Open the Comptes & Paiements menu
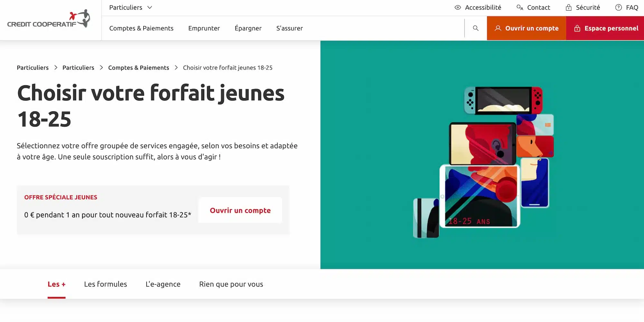Viewport: 644px width, 322px height. point(141,28)
